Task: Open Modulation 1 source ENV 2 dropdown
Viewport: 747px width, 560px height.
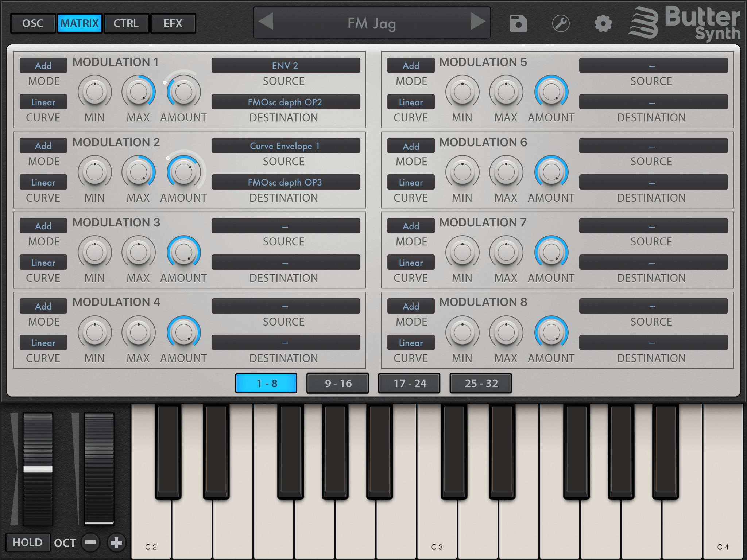Action: click(285, 66)
